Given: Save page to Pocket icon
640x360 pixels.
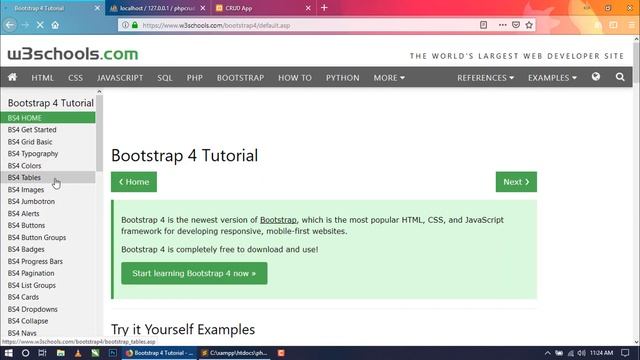Looking at the screenshot, I should [x=516, y=25].
